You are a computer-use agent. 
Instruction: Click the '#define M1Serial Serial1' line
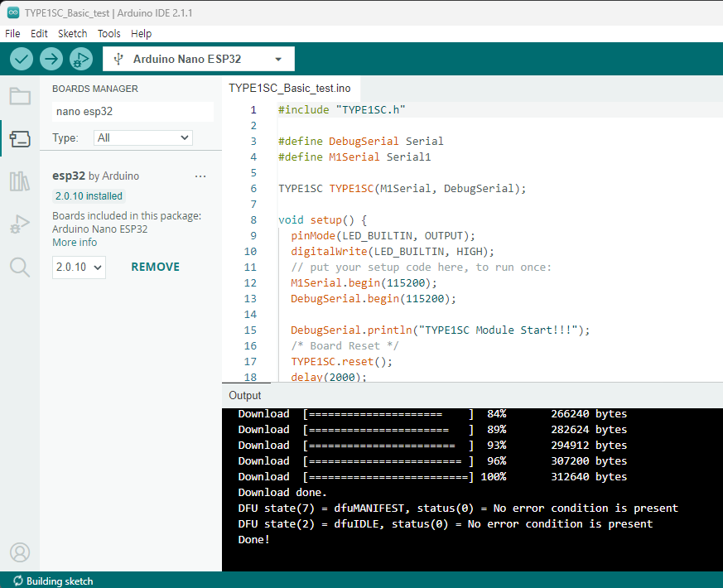pyautogui.click(x=354, y=157)
